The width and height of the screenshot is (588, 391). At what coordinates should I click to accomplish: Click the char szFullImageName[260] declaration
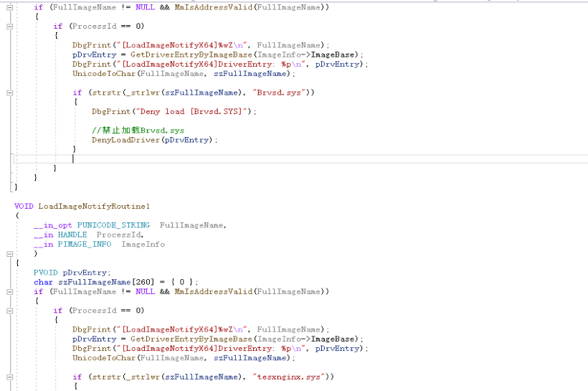click(115, 282)
